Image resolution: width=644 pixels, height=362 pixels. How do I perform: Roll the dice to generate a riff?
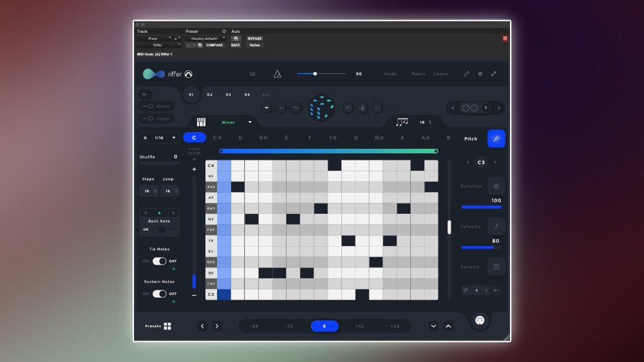pos(321,108)
